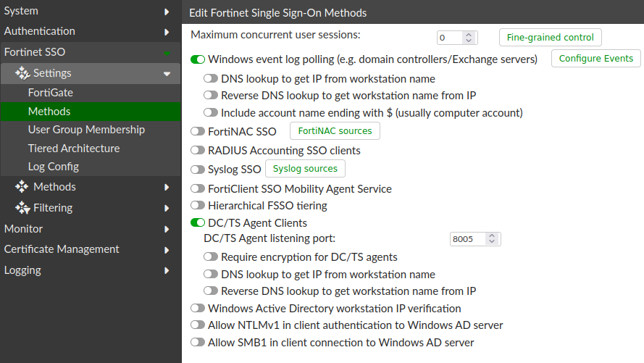This screenshot has width=644, height=363.
Task: Click the Filtering gears icon
Action: pos(22,208)
